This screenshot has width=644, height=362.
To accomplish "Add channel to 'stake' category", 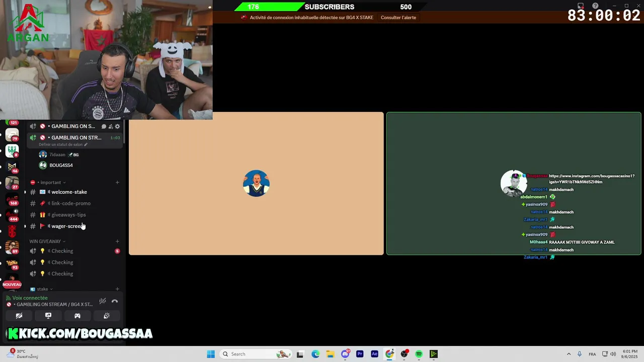I will pos(117,289).
